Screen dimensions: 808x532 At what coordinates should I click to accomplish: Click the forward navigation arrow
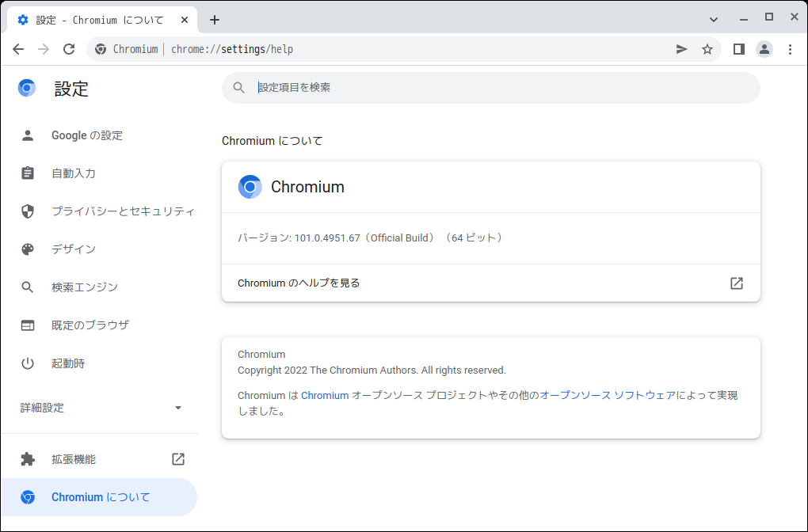[x=44, y=49]
